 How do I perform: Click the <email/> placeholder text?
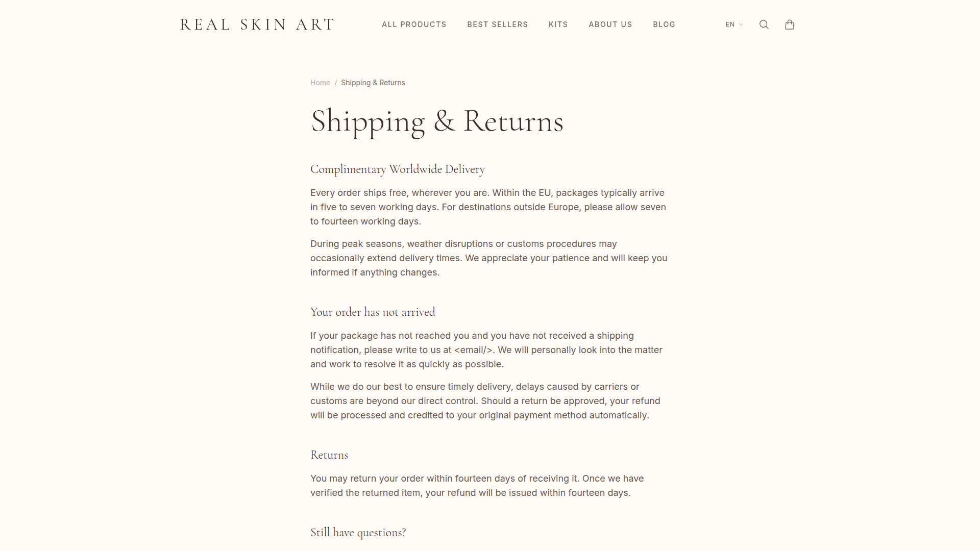(473, 350)
